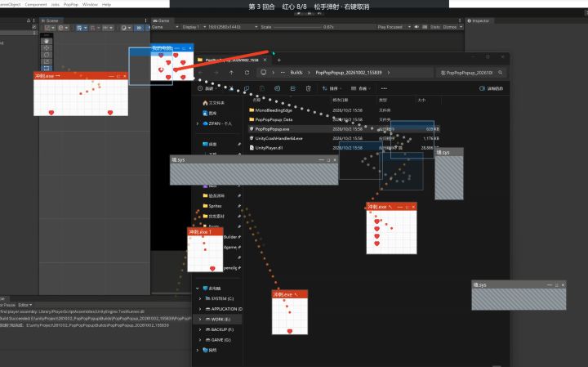This screenshot has height=367, width=588.
Task: Open the Scene tab context menu dots
Action: pos(146,20)
